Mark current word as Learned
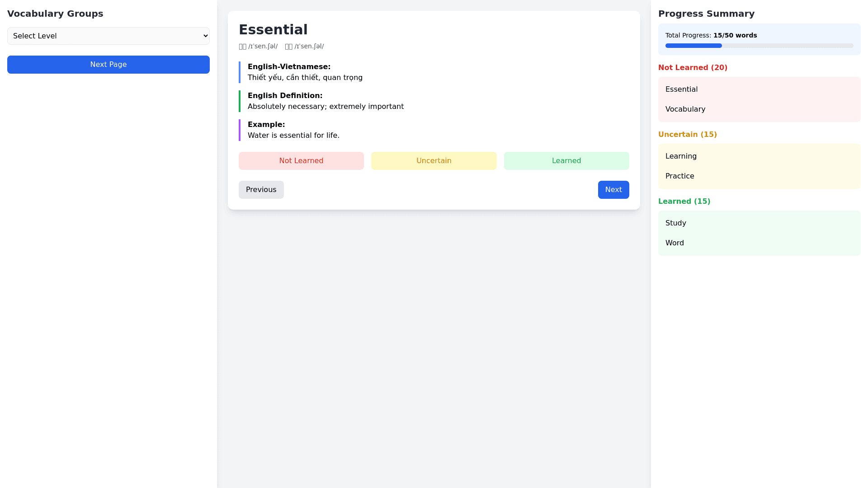This screenshot has width=868, height=488. pyautogui.click(x=566, y=160)
